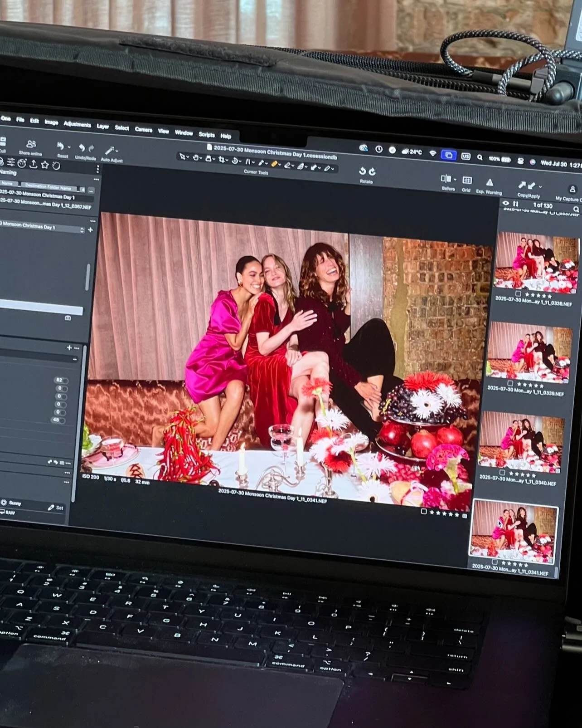582x728 pixels.
Task: Click the Reset adjustments icon
Action: click(60, 147)
